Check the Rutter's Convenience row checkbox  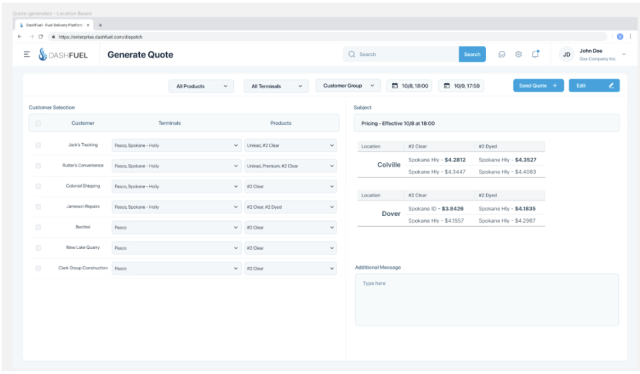tap(38, 166)
